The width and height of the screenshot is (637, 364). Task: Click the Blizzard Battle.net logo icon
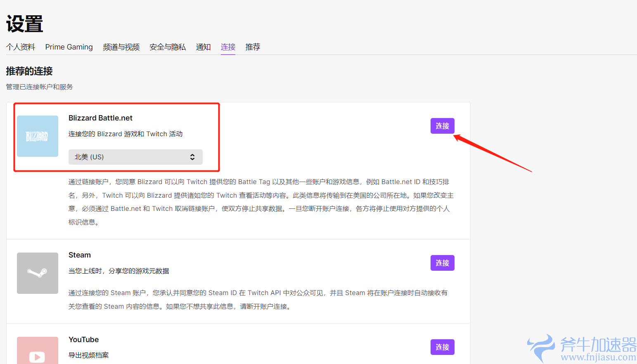37,136
